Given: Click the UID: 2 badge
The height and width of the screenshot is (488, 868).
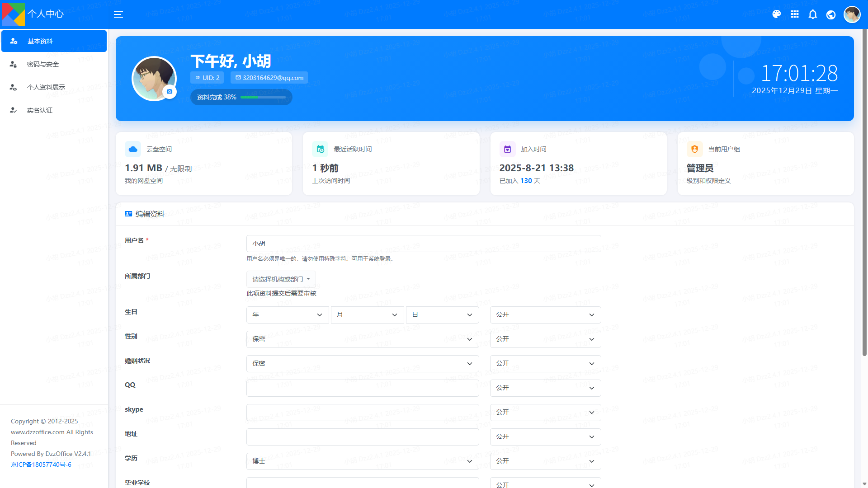Looking at the screenshot, I should (207, 78).
